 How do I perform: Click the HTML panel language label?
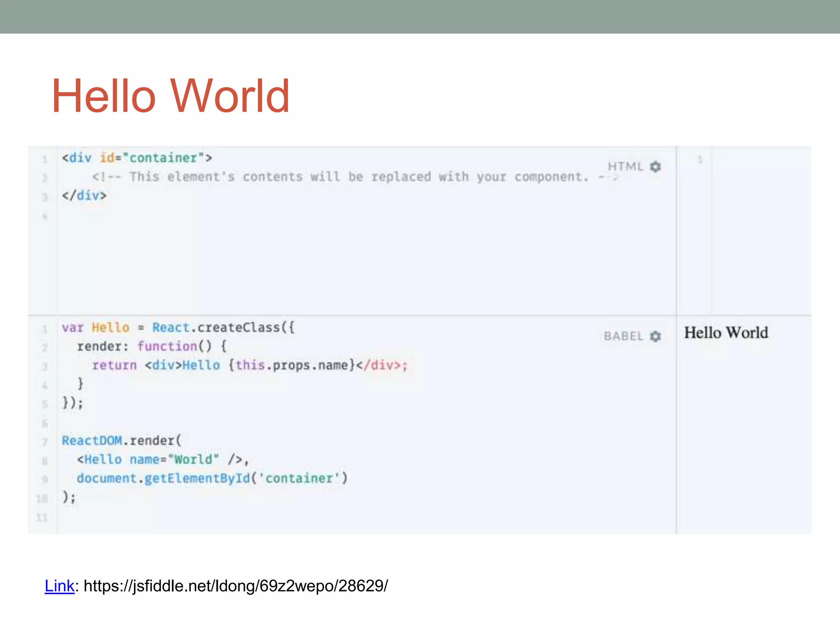625,167
